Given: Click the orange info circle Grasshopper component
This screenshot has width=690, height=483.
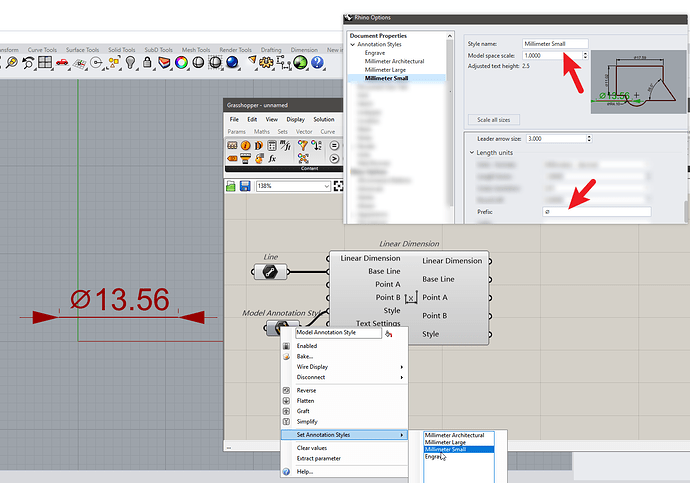Looking at the screenshot, I should click(246, 146).
